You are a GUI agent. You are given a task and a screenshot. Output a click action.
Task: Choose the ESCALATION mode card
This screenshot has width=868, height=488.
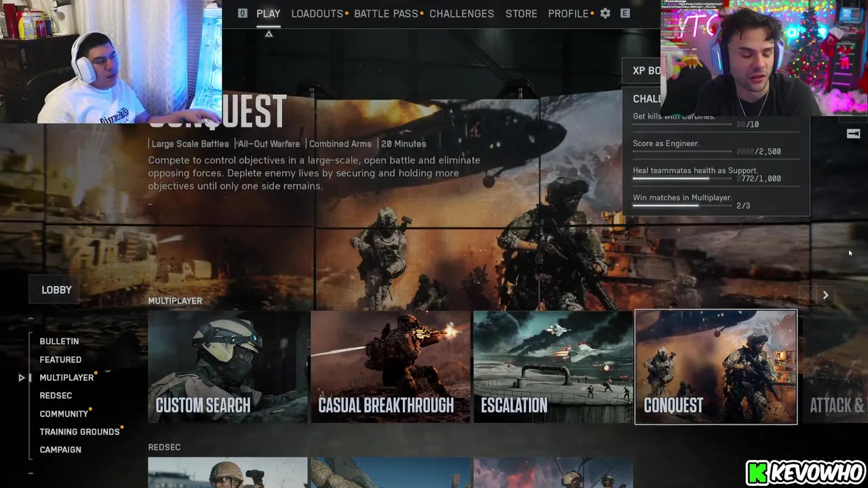553,367
